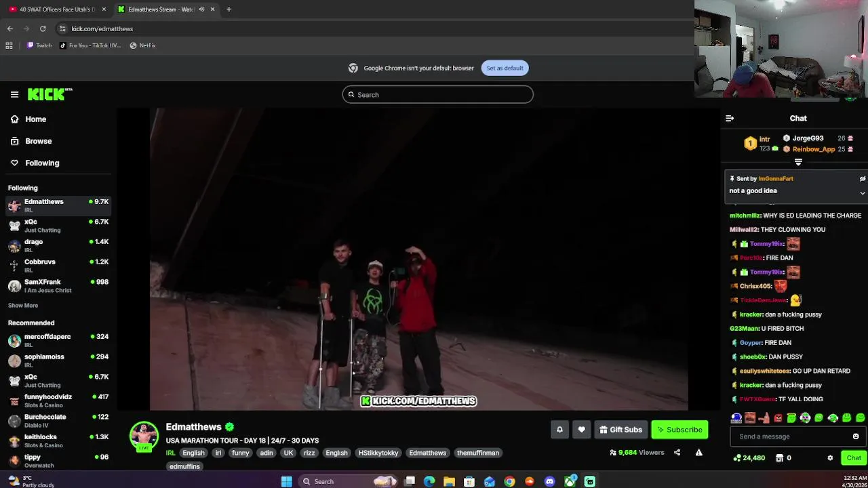The width and height of the screenshot is (868, 488).
Task: Mute the Edmatthews Stream tab audio
Action: pos(201,9)
